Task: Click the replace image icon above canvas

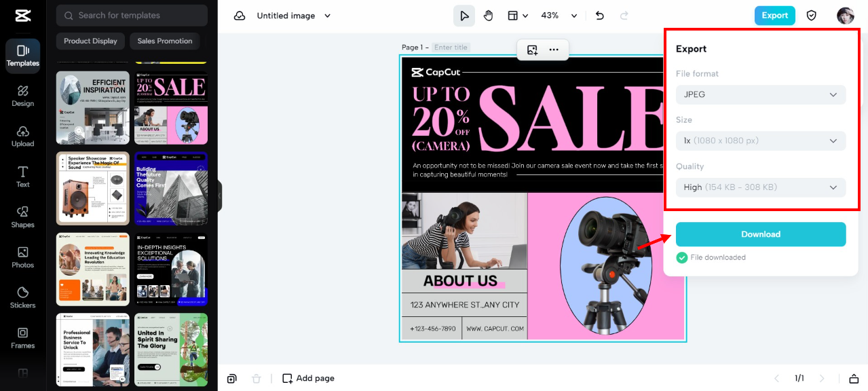Action: coord(532,50)
